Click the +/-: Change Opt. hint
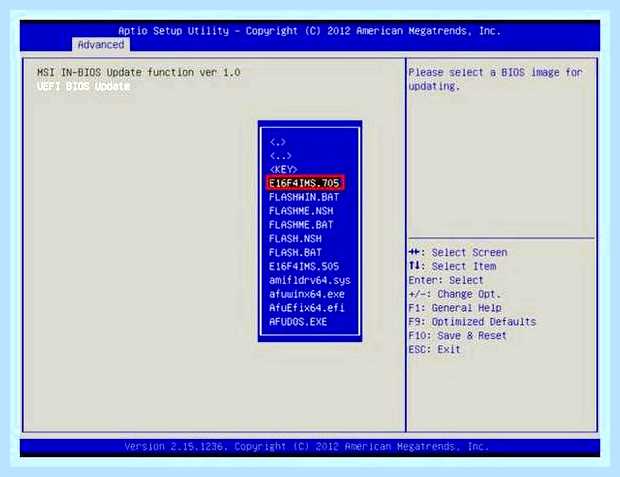The height and width of the screenshot is (477, 620). click(x=455, y=294)
